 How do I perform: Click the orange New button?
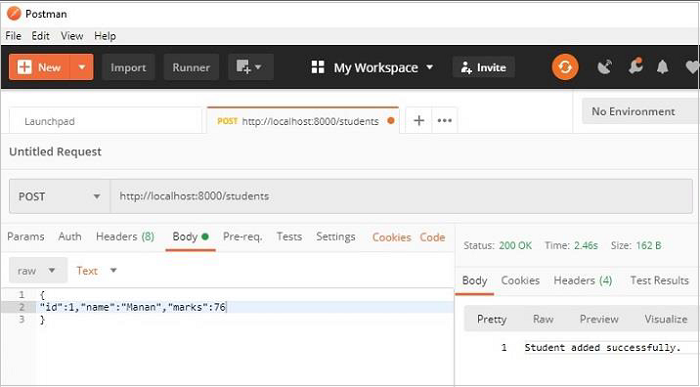[x=39, y=67]
